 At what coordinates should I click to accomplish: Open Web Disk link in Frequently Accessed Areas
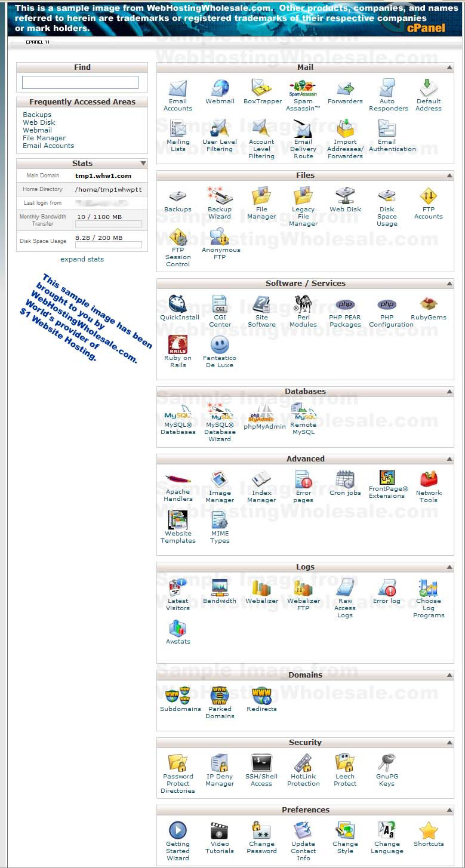[x=39, y=122]
